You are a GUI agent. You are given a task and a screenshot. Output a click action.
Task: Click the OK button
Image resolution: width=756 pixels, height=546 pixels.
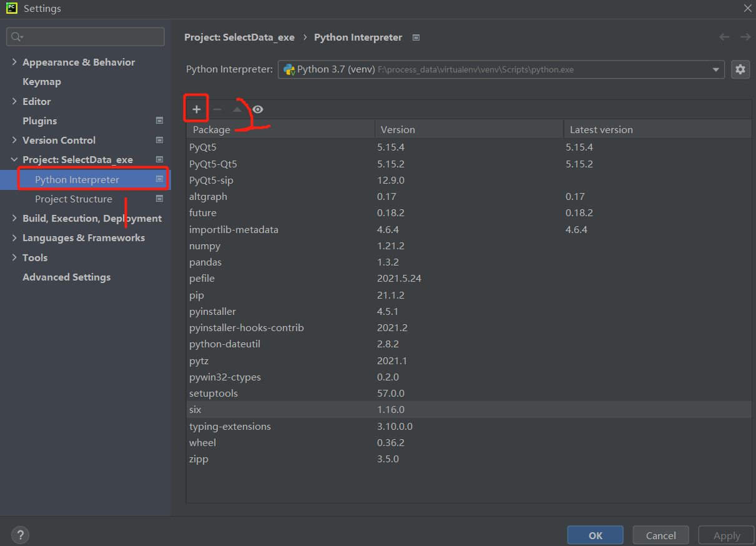point(596,535)
